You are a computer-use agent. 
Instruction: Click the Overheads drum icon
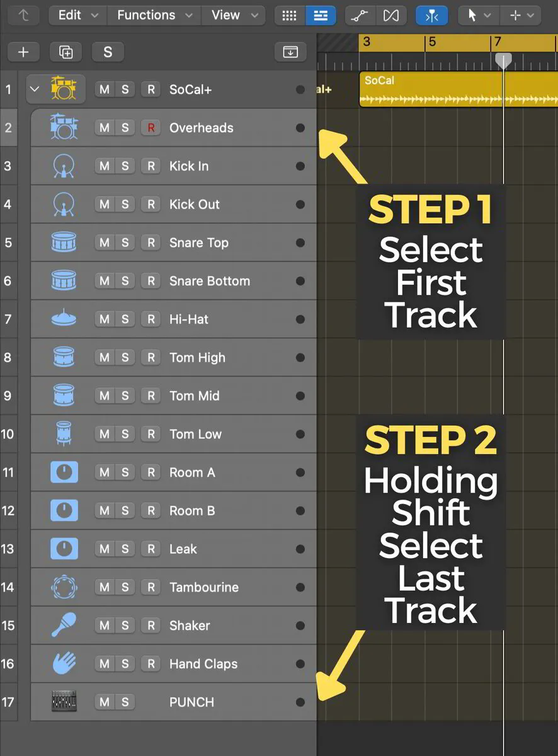(x=64, y=127)
